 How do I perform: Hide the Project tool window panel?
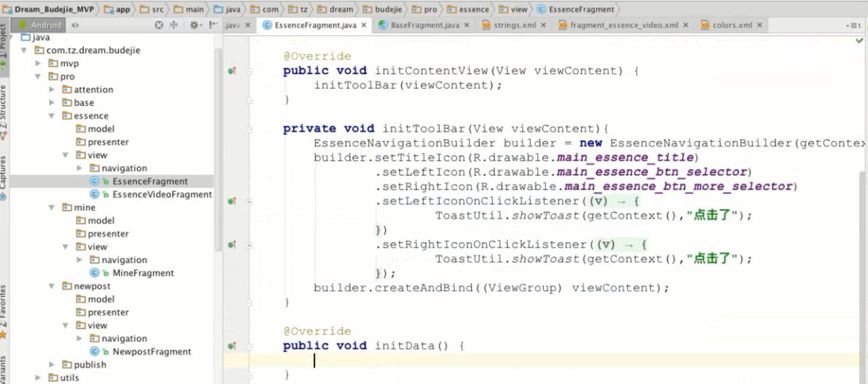click(x=212, y=25)
